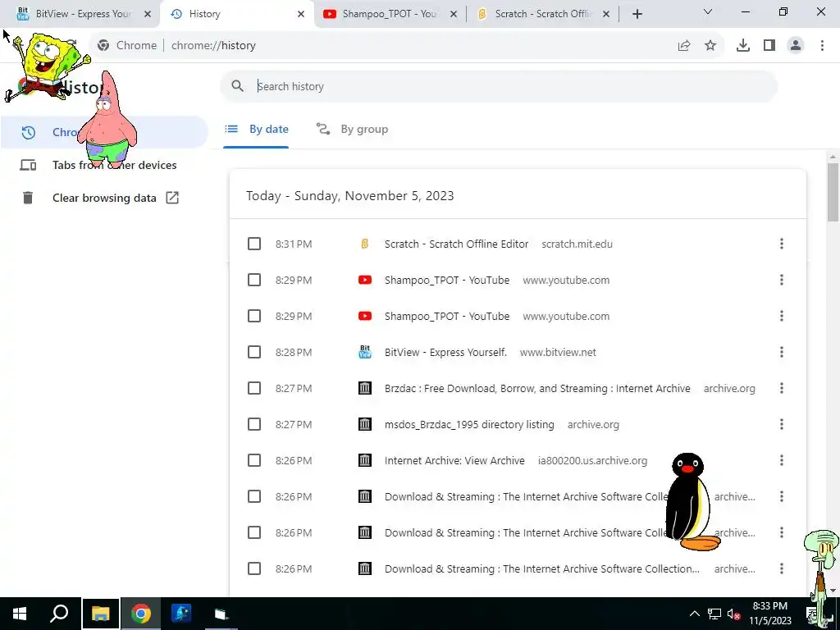Click the 8:33 PM clock in the taskbar
840x630 pixels.
click(769, 614)
